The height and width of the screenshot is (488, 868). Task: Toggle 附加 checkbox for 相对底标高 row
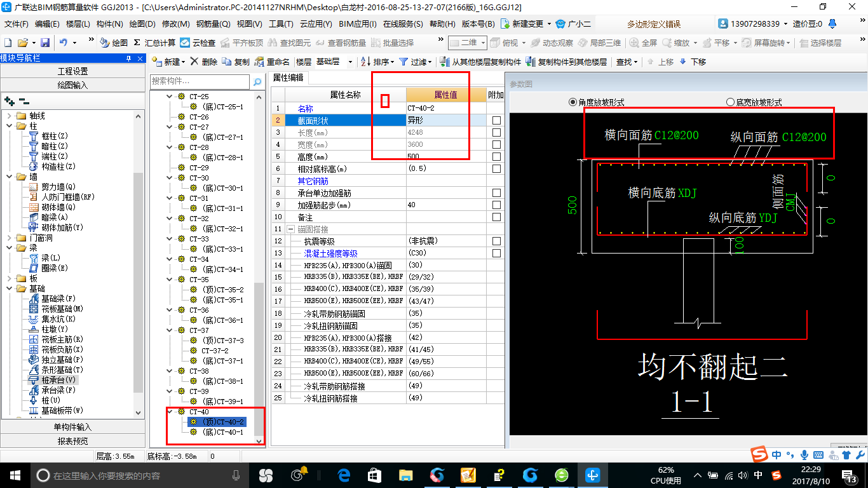click(x=496, y=168)
